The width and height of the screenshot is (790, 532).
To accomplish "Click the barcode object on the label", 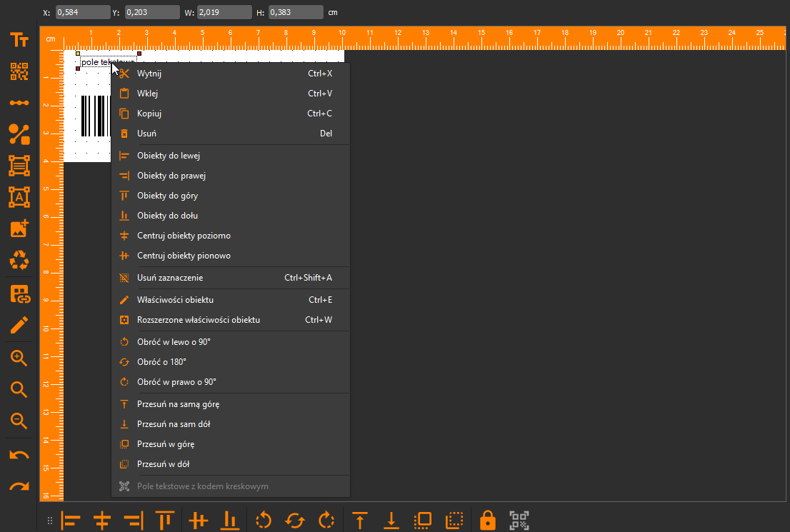I will coord(96,116).
